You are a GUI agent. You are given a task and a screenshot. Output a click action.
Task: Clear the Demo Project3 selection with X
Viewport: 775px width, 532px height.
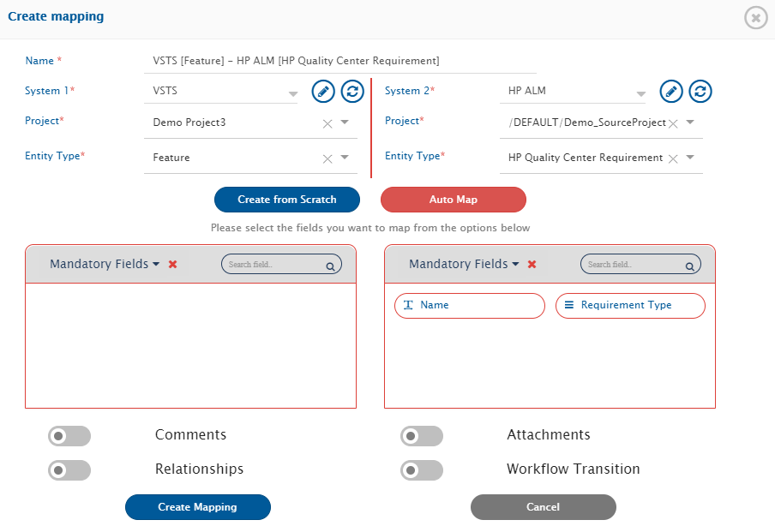(x=327, y=123)
